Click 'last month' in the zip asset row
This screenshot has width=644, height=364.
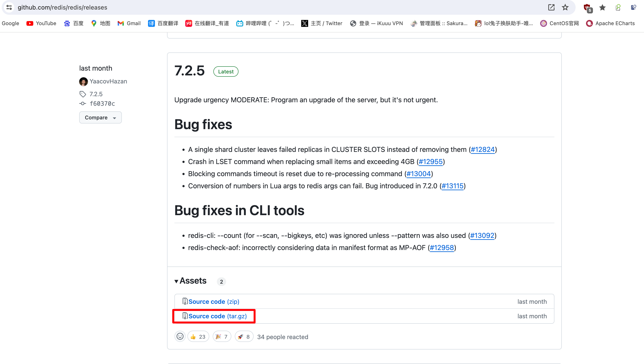tap(532, 302)
